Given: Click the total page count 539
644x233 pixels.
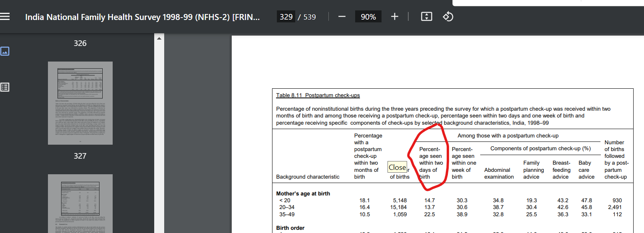Looking at the screenshot, I should [x=310, y=17].
